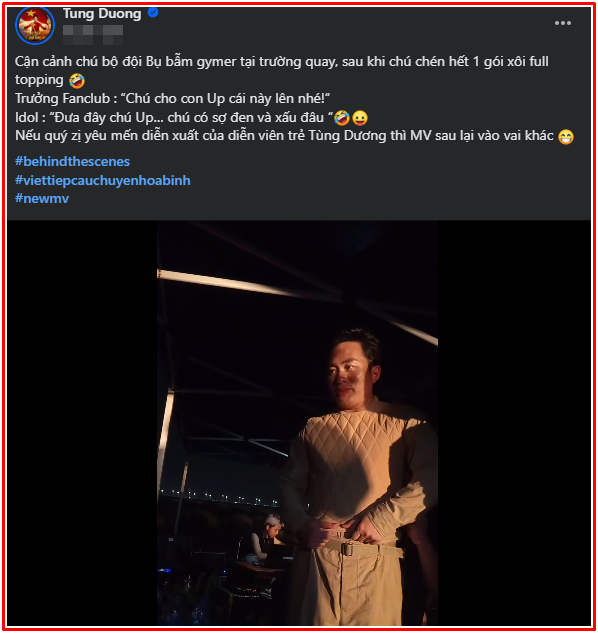
Task: Click the blue verified badge icon
Action: click(153, 13)
